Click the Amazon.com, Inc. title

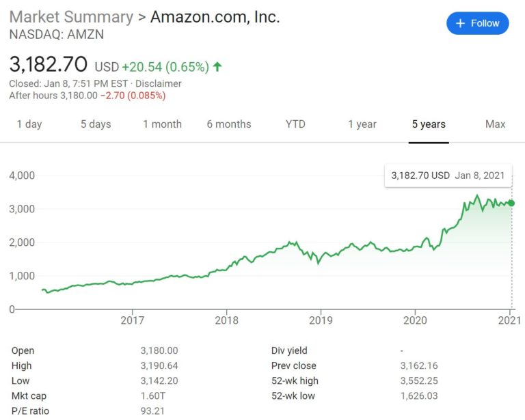(x=215, y=16)
